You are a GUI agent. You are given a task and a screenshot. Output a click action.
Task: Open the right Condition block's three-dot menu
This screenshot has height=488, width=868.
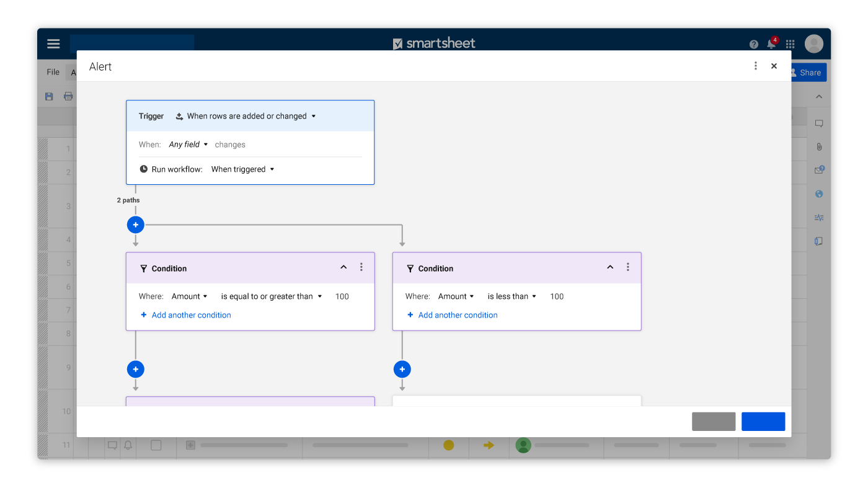click(x=627, y=267)
